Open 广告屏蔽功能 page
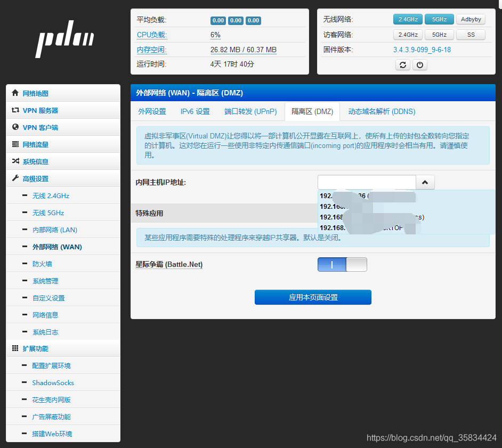 63,417
